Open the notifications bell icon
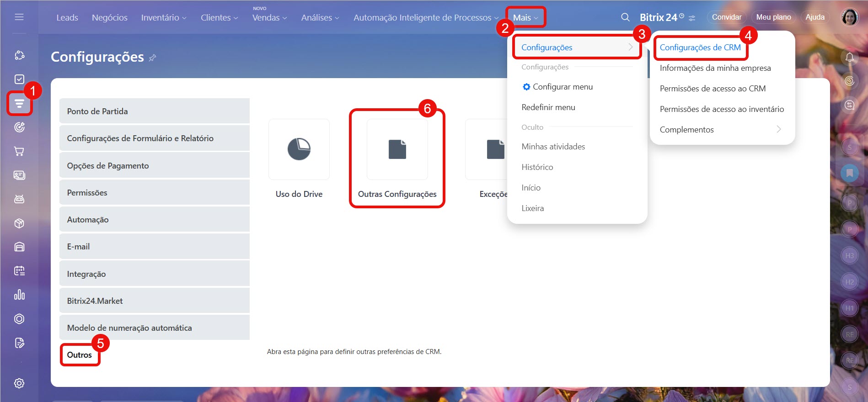Viewport: 868px width, 402px height. pyautogui.click(x=849, y=58)
